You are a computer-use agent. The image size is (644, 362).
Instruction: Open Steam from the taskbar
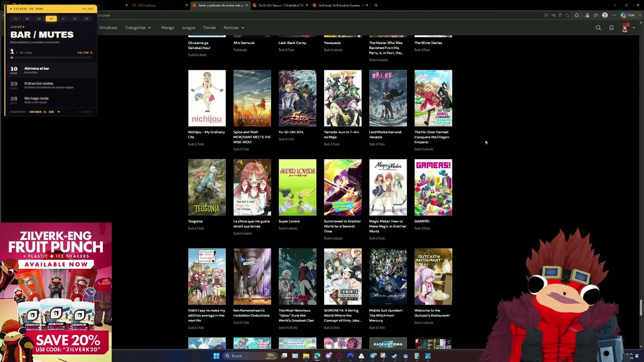click(x=394, y=356)
